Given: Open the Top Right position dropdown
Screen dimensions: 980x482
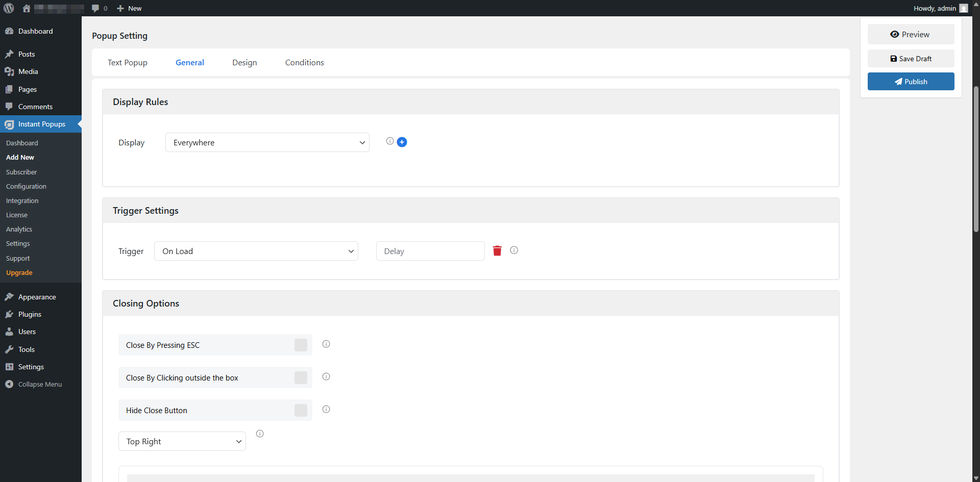Looking at the screenshot, I should click(182, 441).
